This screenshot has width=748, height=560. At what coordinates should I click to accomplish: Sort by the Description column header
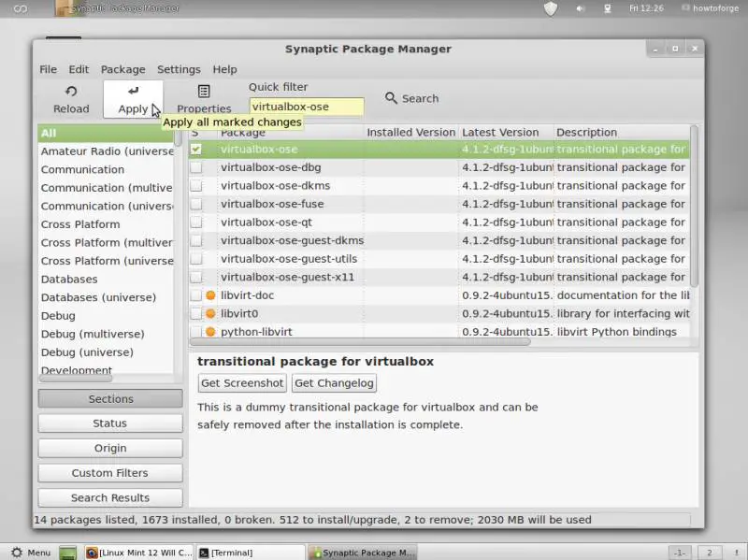622,132
